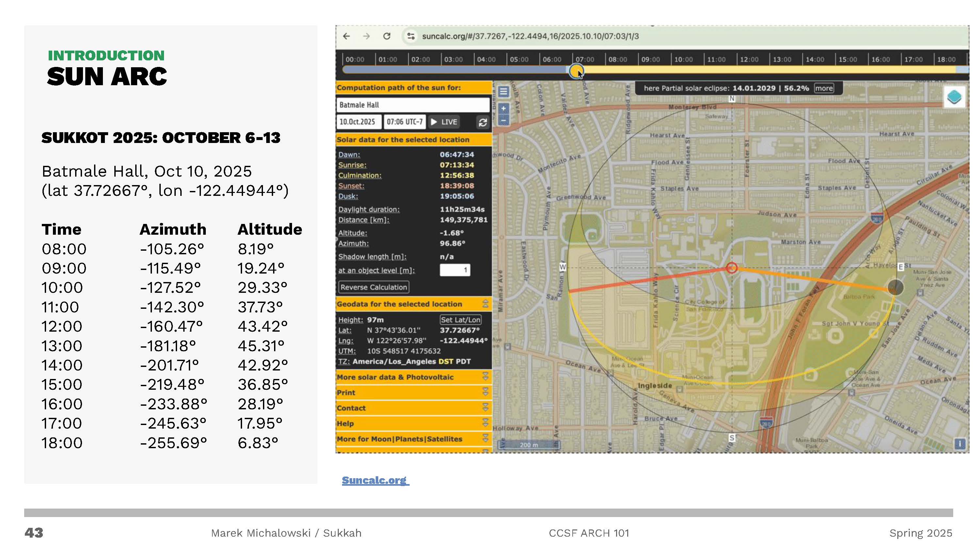Click the browser reload icon
Image resolution: width=980 pixels, height=551 pixels.
pos(387,36)
